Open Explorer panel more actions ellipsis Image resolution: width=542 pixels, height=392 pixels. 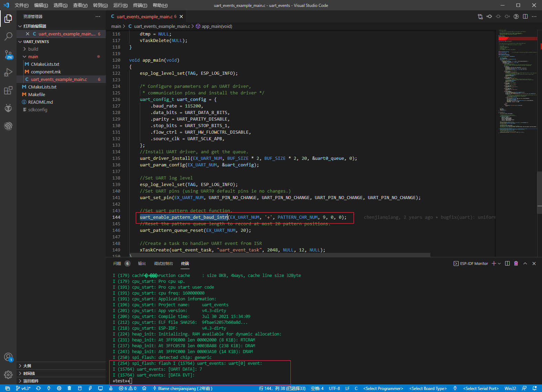[98, 17]
